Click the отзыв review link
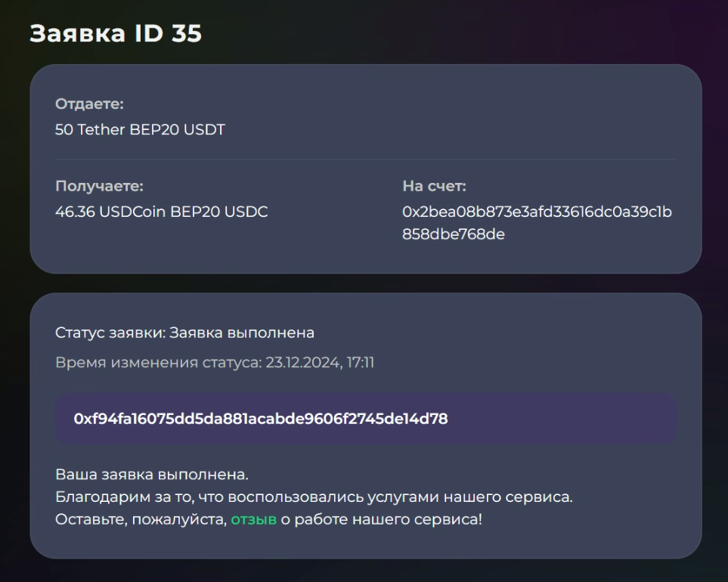 click(x=253, y=519)
